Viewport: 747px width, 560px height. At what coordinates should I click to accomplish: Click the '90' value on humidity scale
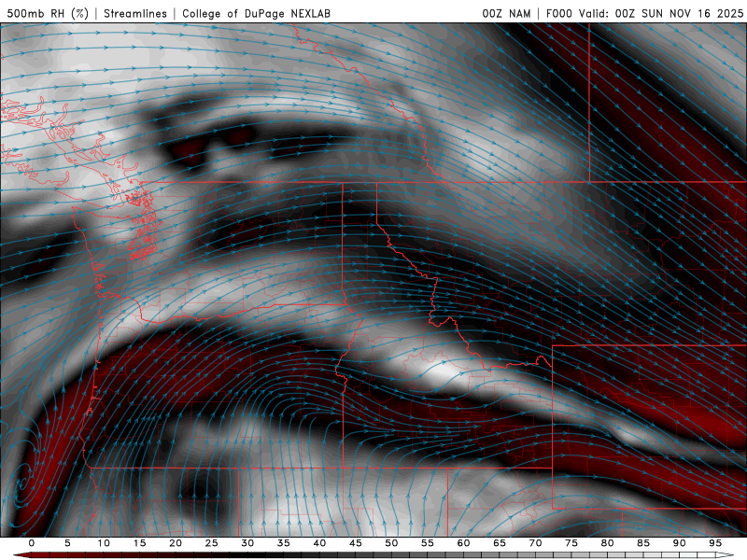pos(679,543)
